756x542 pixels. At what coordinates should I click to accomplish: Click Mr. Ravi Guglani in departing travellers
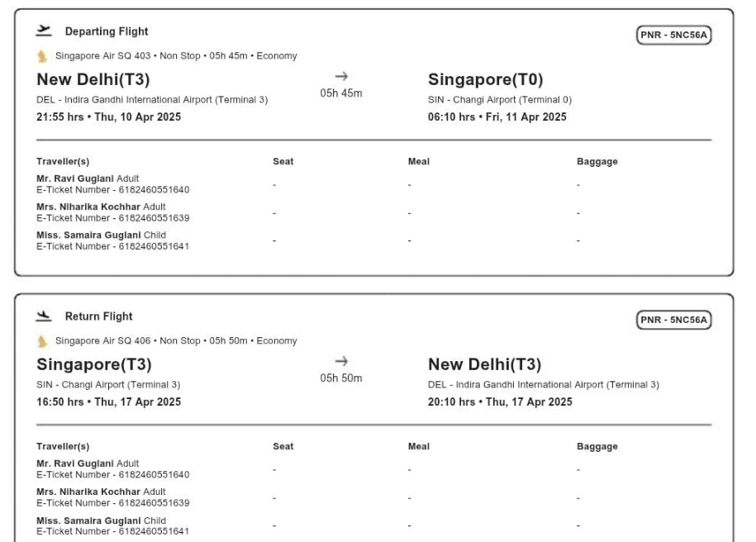click(75, 178)
